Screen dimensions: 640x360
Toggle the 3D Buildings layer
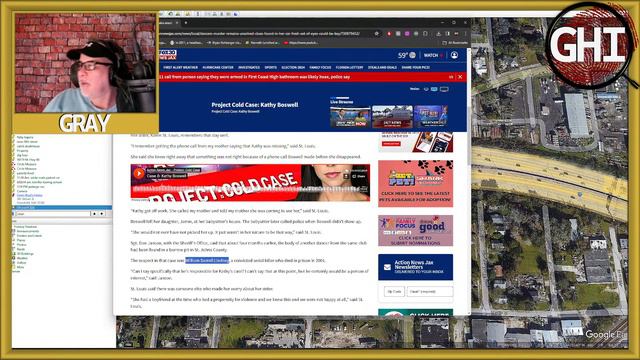click(x=25, y=253)
